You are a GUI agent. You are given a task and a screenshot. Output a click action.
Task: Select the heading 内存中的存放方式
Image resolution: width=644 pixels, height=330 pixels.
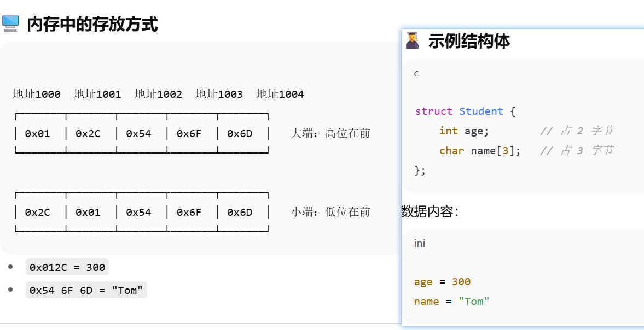point(92,25)
